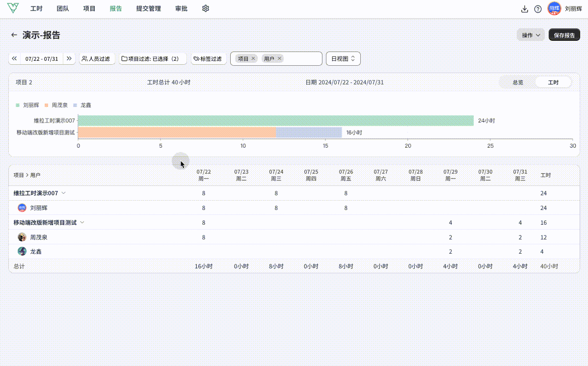
Task: Go to 工时 nav tab
Action: coord(36,9)
